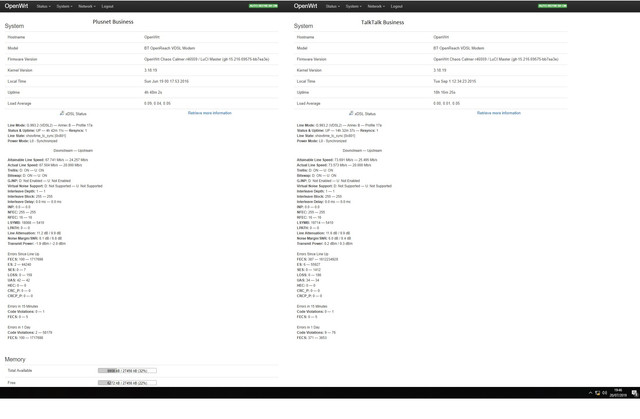The image size is (640, 419).
Task: Click Total Available label in Memory section
Action: (x=20, y=370)
